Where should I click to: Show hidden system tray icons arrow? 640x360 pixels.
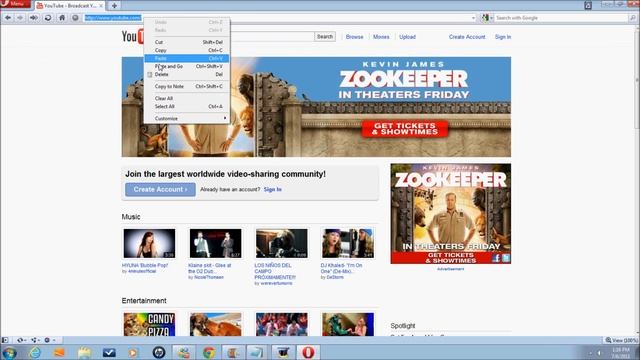tap(590, 353)
